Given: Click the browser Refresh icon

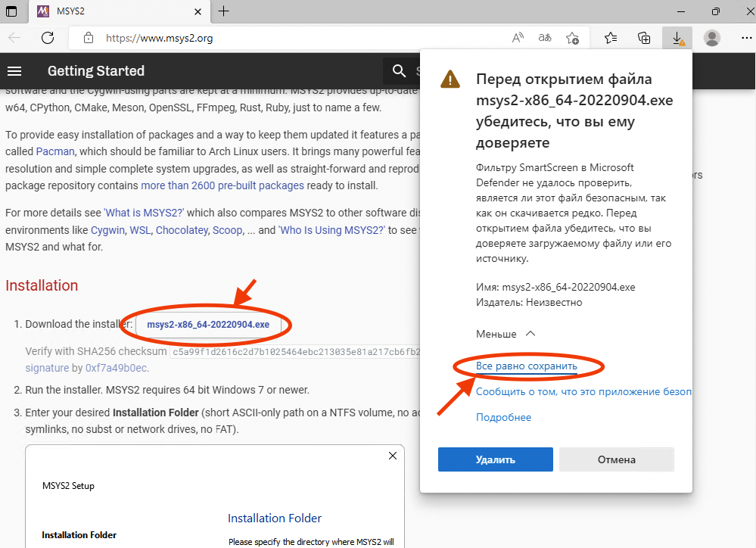Looking at the screenshot, I should (48, 38).
